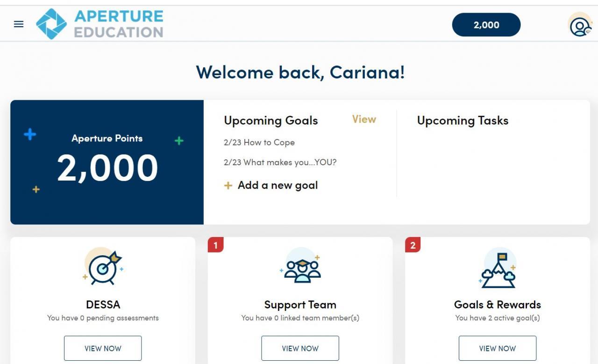Click View Now under Goals & Rewards

498,348
